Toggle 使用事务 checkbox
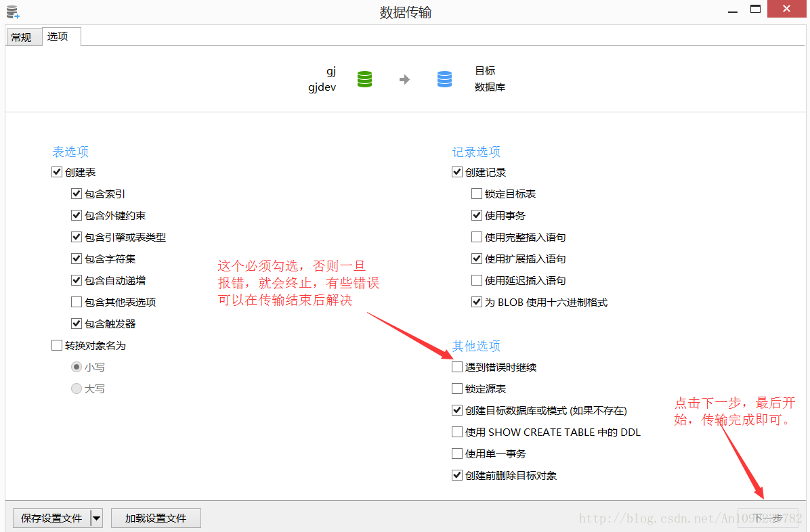The image size is (810, 532). [x=477, y=215]
